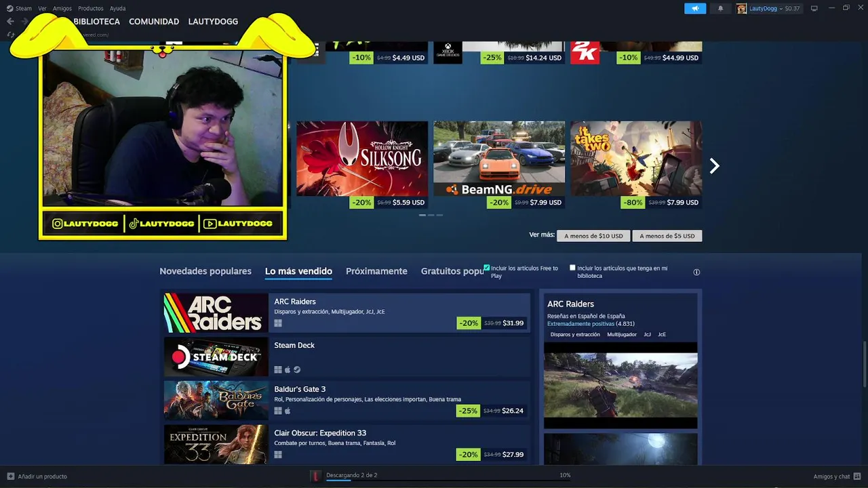Click the Disparos y extracción tag in ARC Raiders panel
868x488 pixels.
575,335
